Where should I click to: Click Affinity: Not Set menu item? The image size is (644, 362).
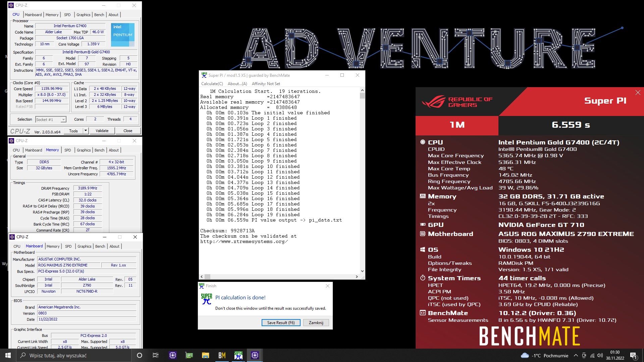266,84
